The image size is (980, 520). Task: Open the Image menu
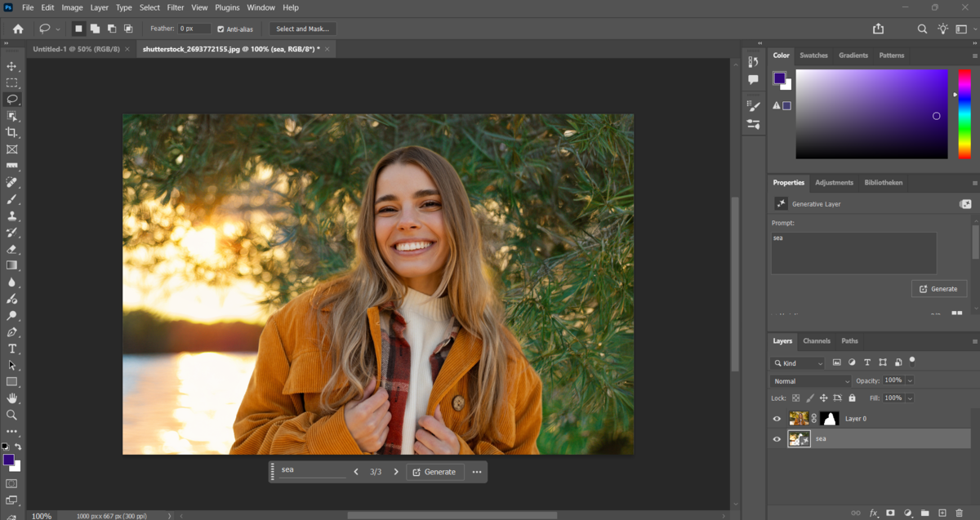[x=72, y=7]
